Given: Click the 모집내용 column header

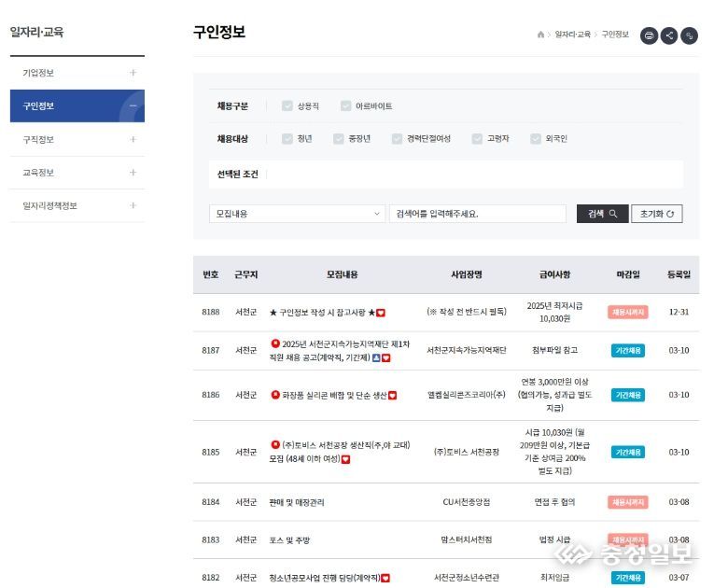Looking at the screenshot, I should pyautogui.click(x=342, y=274).
